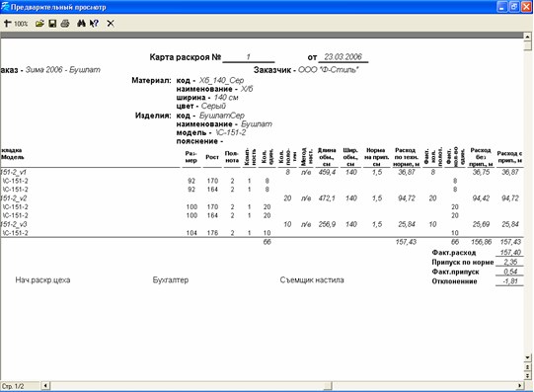The height and width of the screenshot is (392, 534).
Task: Click the consumption value 94,42
Action: point(481,198)
